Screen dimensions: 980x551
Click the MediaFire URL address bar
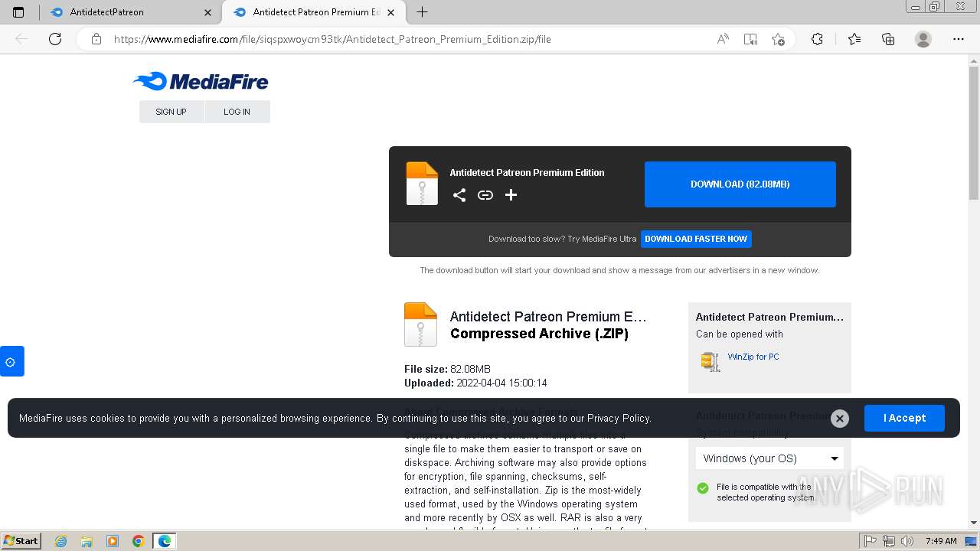tap(332, 39)
